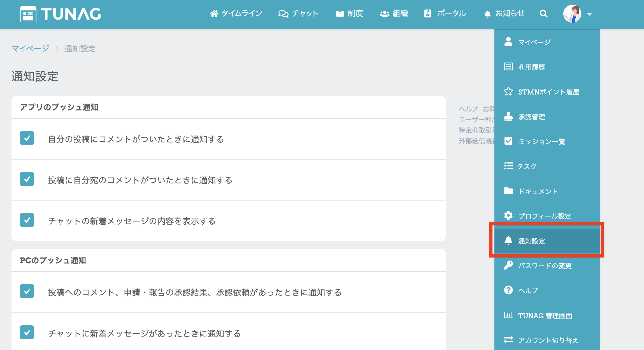Select タスク menu entry
Screen dimensions: 644x350
[x=547, y=166]
